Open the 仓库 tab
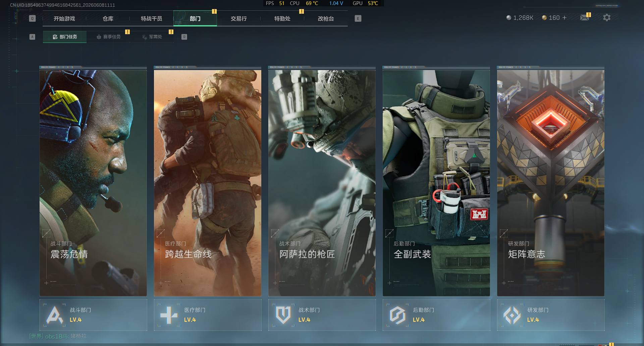This screenshot has width=644, height=346. click(108, 19)
